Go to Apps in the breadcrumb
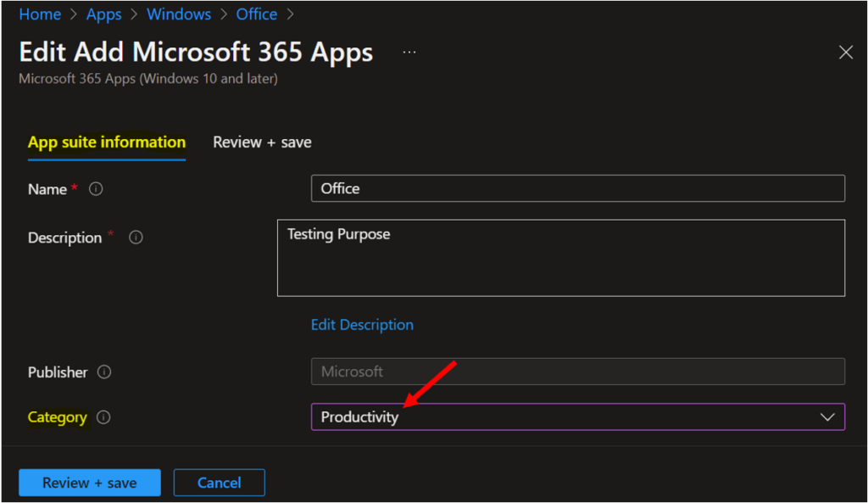Screen dimensions: 868x503 pyautogui.click(x=104, y=14)
